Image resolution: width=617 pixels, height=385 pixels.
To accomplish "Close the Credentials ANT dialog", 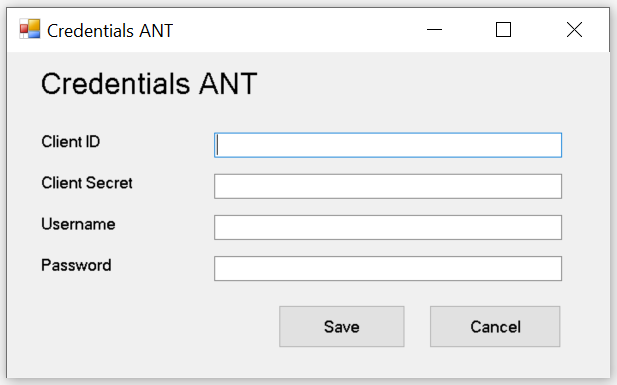I will click(x=574, y=30).
